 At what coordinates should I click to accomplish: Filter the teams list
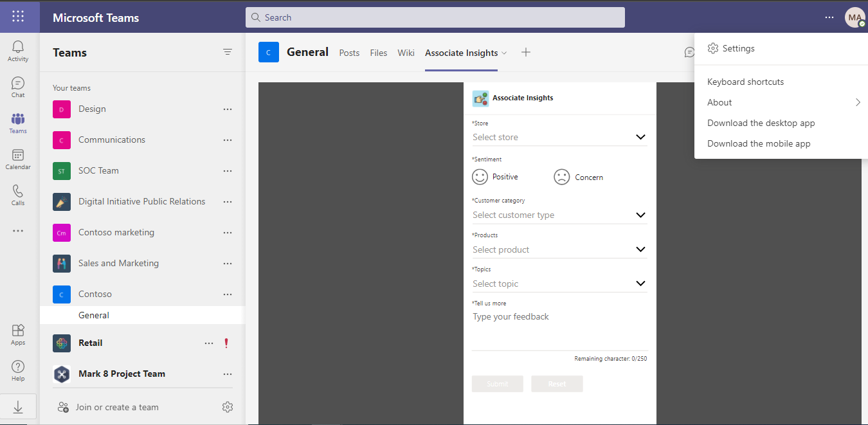pyautogui.click(x=228, y=52)
